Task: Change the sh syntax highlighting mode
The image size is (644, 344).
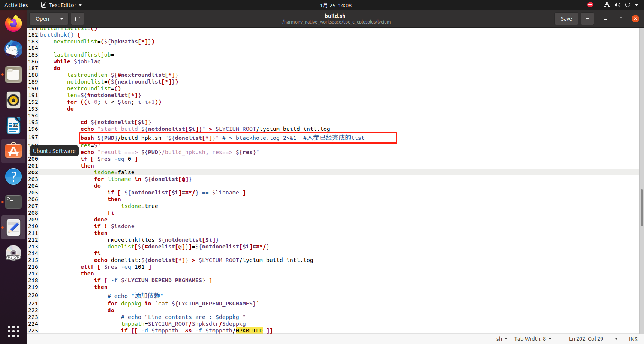Action: point(502,339)
